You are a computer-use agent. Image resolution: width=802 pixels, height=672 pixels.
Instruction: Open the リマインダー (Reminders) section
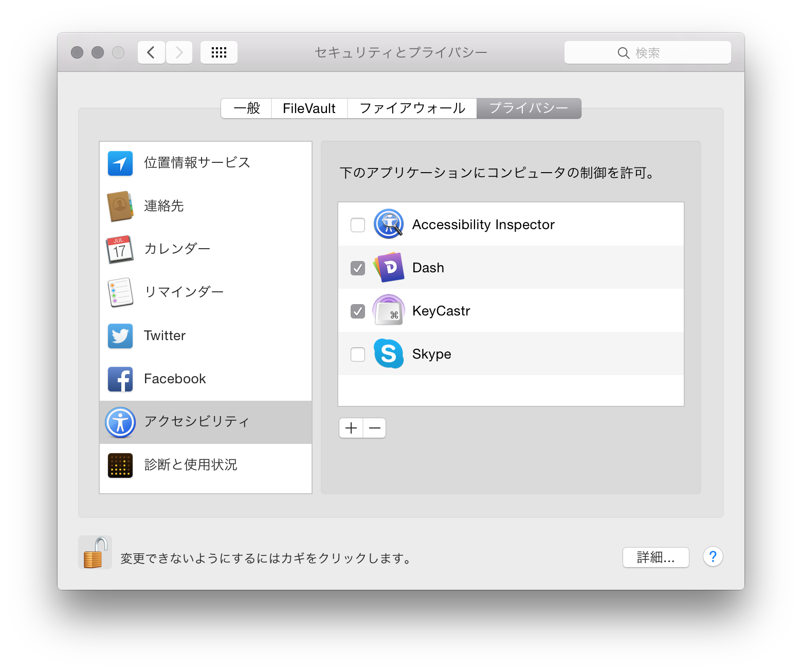[x=120, y=292]
